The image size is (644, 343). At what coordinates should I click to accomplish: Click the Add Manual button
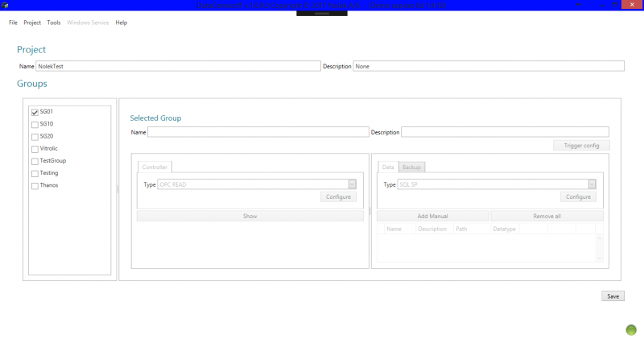(432, 216)
